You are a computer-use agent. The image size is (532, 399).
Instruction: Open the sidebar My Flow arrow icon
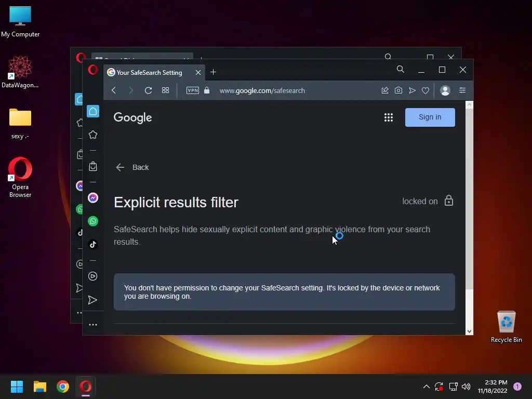click(x=92, y=300)
